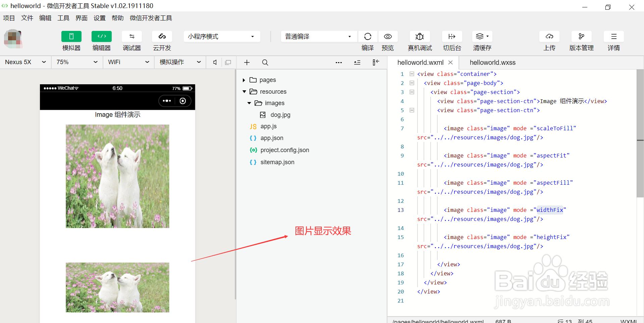Click the first large dog image in simulator
Screen dimensions: 644x323
(117, 176)
